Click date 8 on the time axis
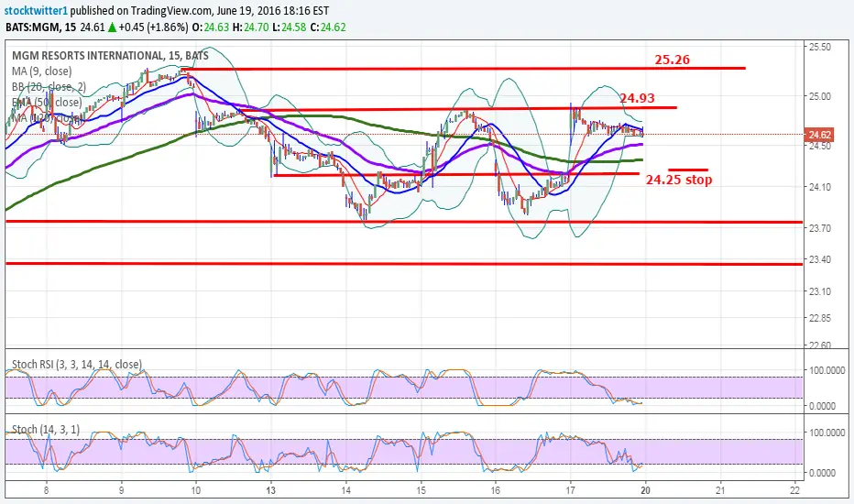This screenshot has height=504, width=854. 47,490
